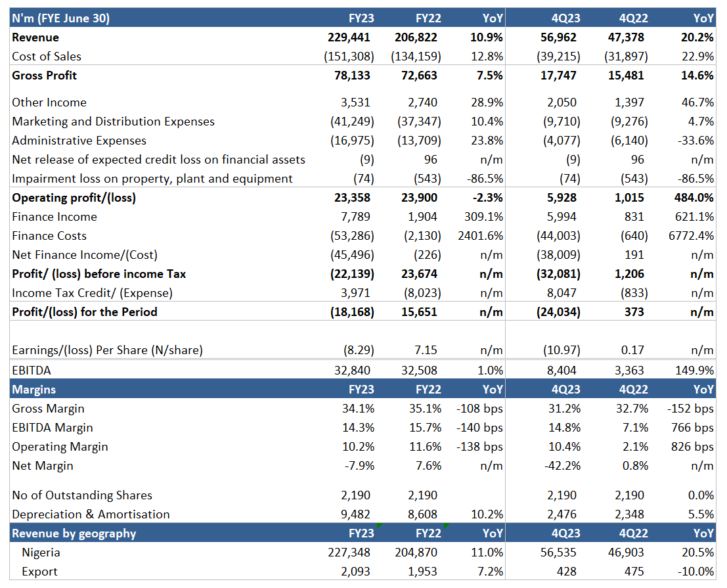Viewport: 727px width, 588px height.
Task: Click the Operating profit/(loss) row label
Action: 74,198
